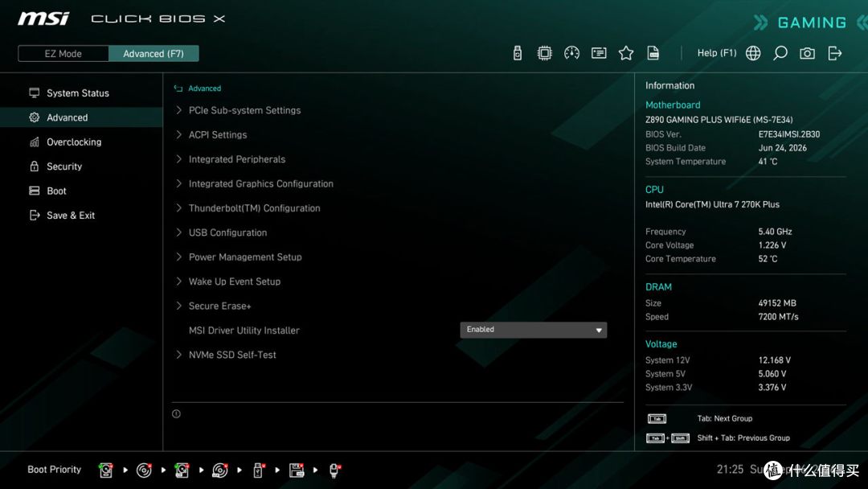The width and height of the screenshot is (868, 489).
Task: Click the BIOS Build Date Jun 24, 2026
Action: [x=782, y=148]
